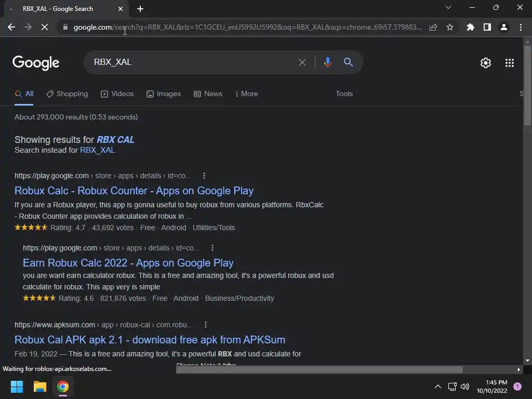
Task: Clear the search box text
Action: coord(302,62)
